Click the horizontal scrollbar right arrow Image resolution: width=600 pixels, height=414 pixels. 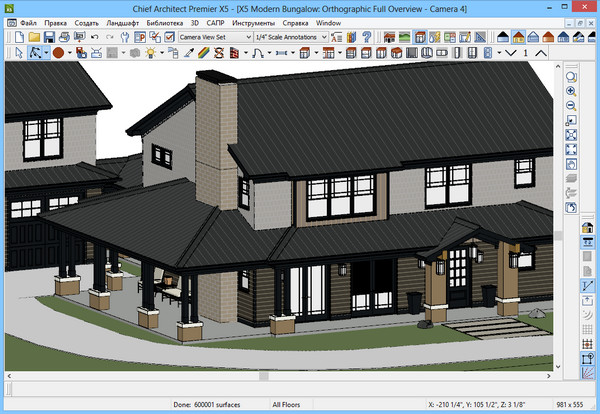[x=549, y=376]
